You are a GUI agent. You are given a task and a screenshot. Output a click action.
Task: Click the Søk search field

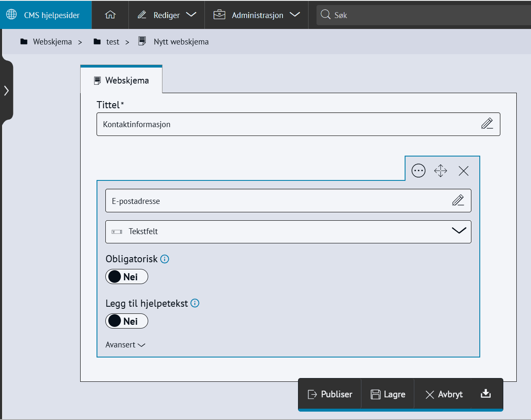point(420,15)
